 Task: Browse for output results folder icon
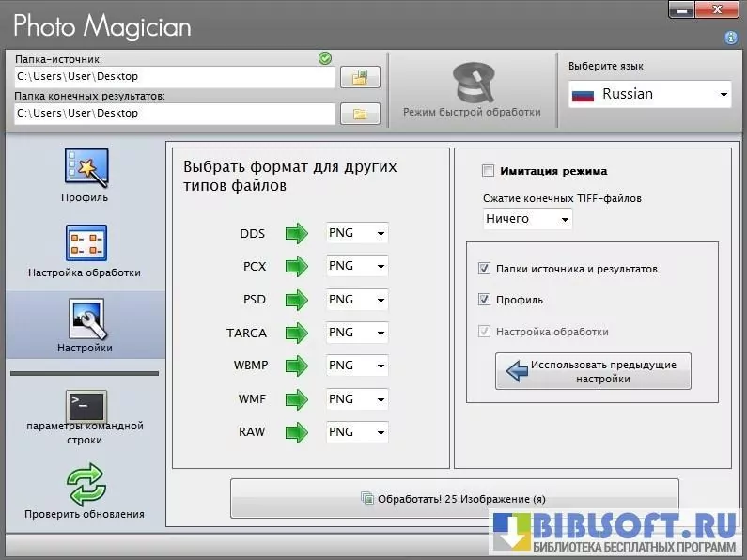(359, 114)
